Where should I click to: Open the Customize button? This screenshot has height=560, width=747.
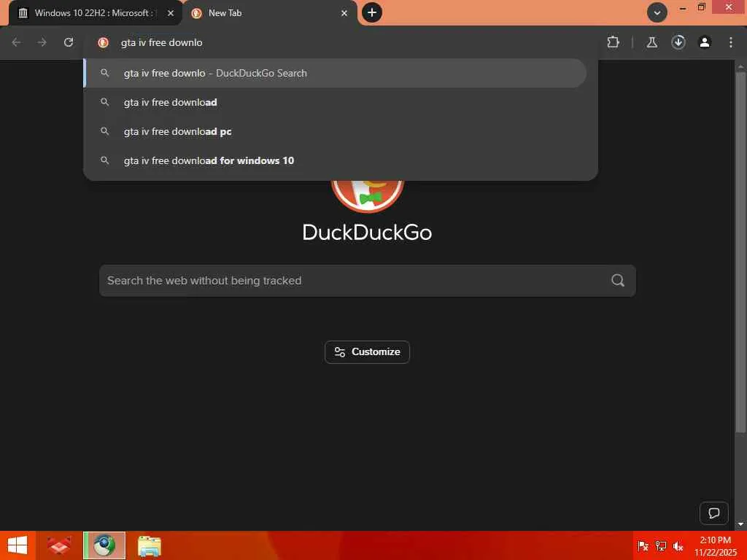point(368,352)
